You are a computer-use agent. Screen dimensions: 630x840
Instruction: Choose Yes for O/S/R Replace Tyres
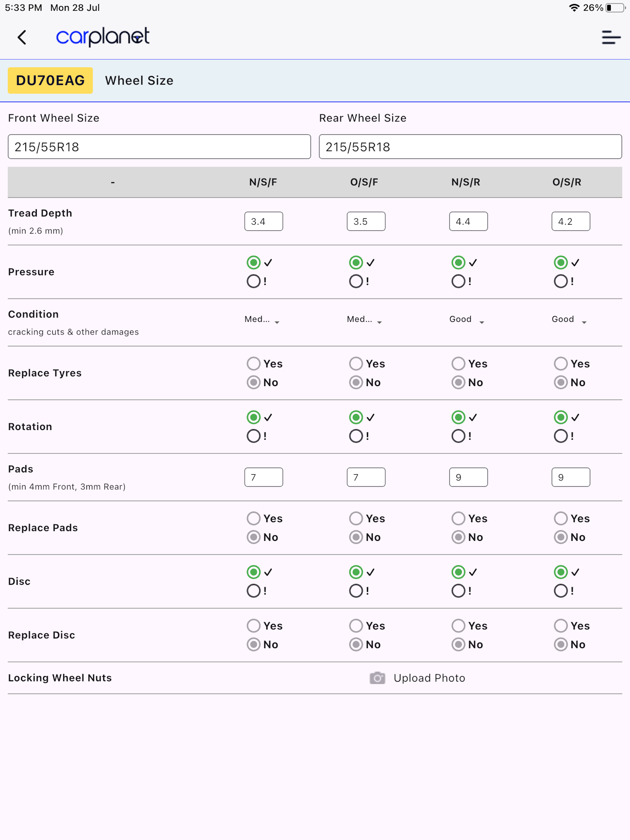560,364
